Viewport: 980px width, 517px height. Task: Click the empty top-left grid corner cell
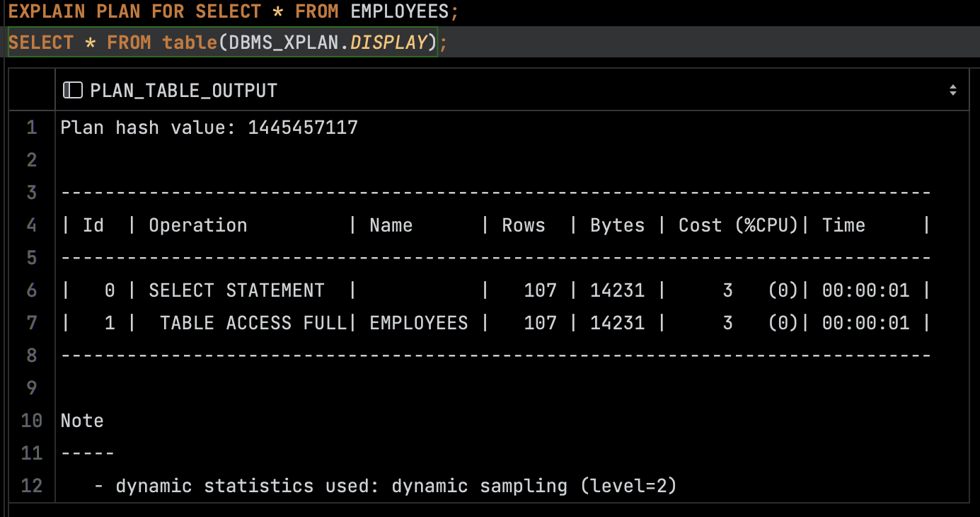pyautogui.click(x=32, y=90)
